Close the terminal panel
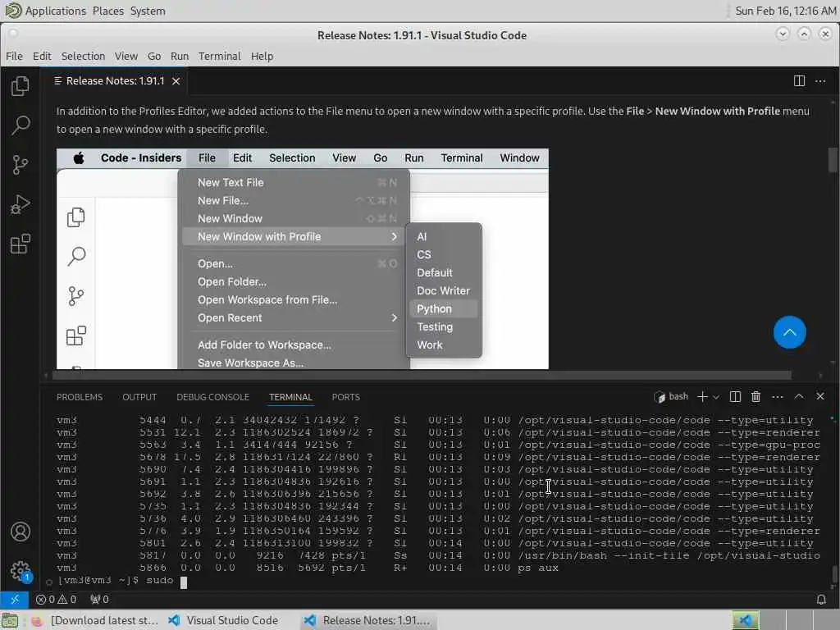The image size is (840, 630). pos(820,396)
